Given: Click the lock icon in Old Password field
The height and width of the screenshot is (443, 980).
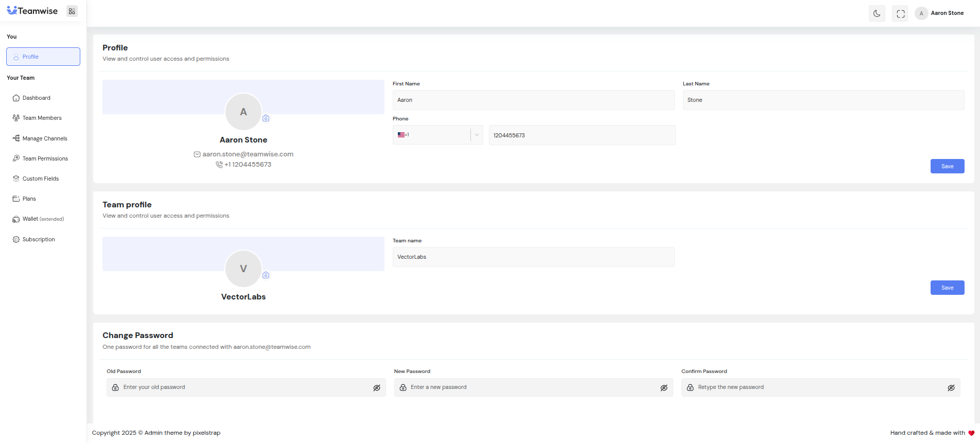Looking at the screenshot, I should 115,387.
